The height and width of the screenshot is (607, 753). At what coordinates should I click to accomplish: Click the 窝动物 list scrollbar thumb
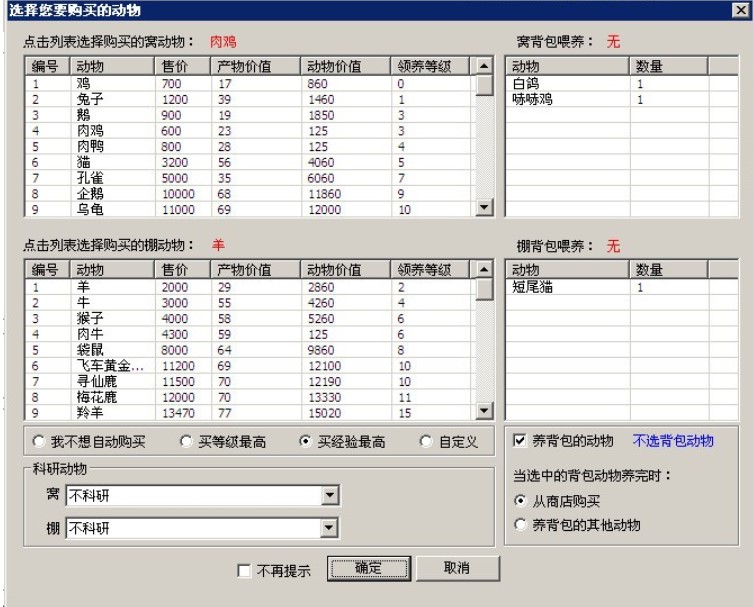point(484,85)
